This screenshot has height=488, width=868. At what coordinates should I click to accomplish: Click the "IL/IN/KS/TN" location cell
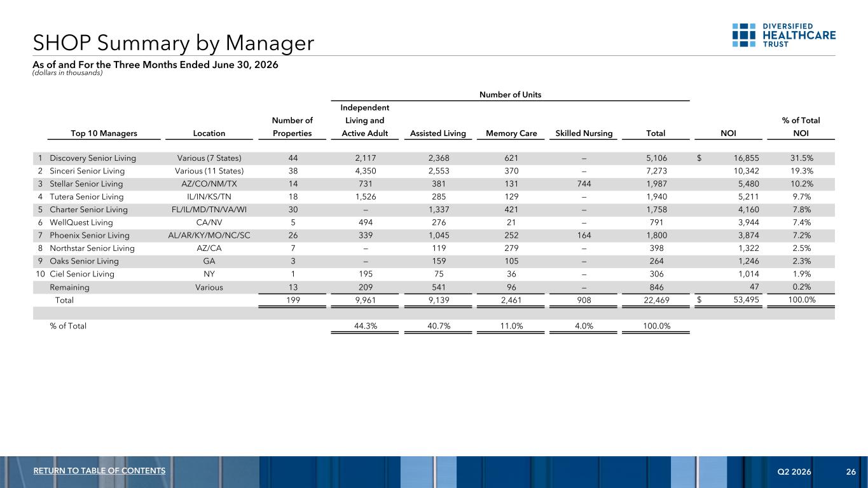[x=210, y=196]
